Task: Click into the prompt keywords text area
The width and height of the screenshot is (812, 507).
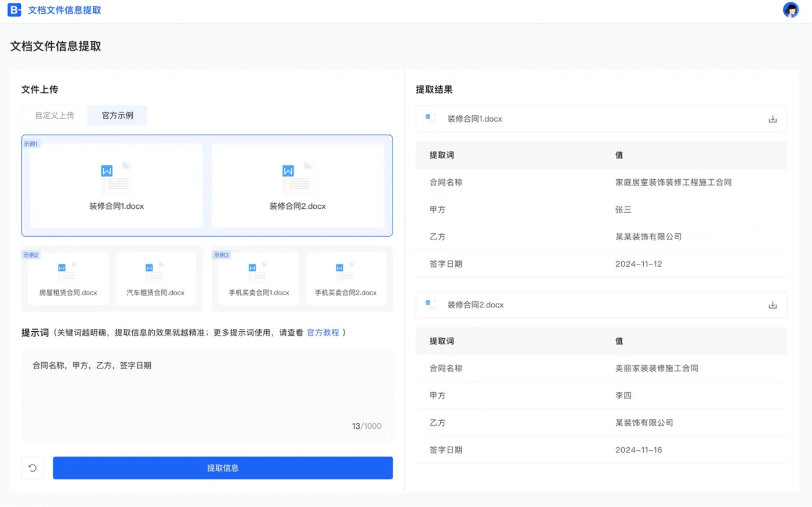Action: click(207, 396)
